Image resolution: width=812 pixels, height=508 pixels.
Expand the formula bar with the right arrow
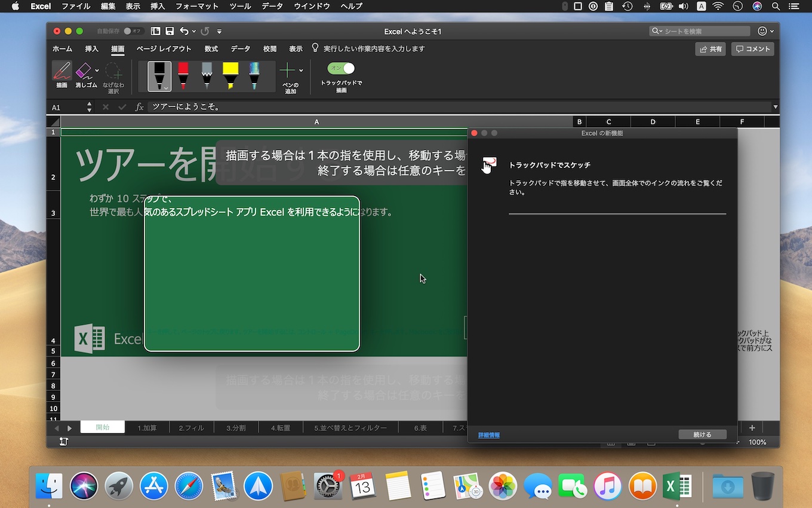click(776, 107)
